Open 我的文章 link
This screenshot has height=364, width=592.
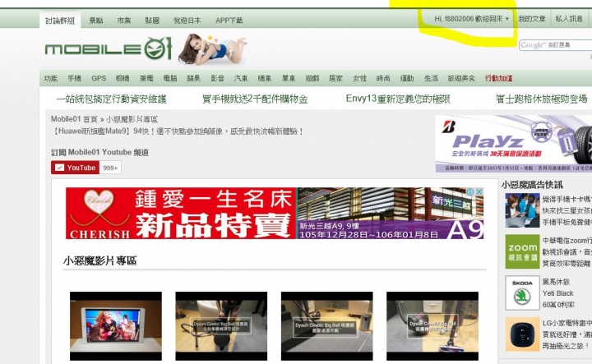coord(532,18)
